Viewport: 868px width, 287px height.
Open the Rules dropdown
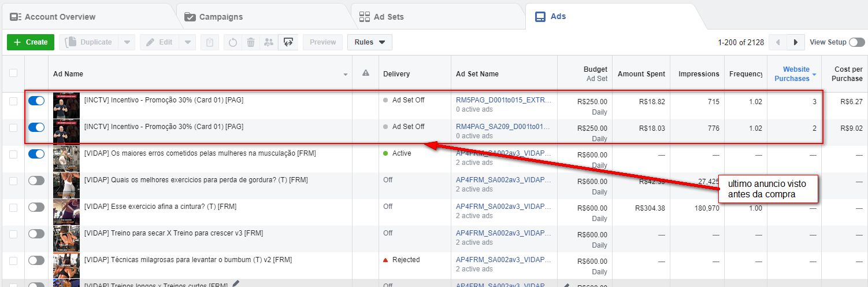pyautogui.click(x=370, y=42)
